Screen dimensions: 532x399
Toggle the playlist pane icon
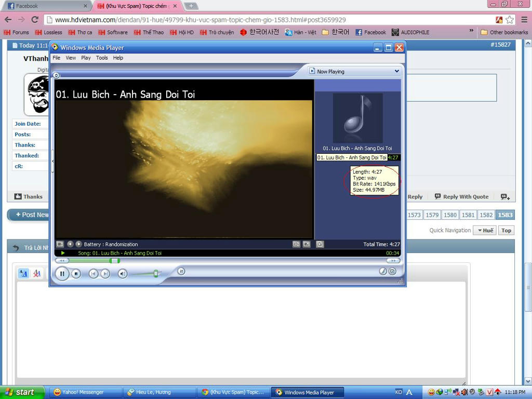coord(320,244)
